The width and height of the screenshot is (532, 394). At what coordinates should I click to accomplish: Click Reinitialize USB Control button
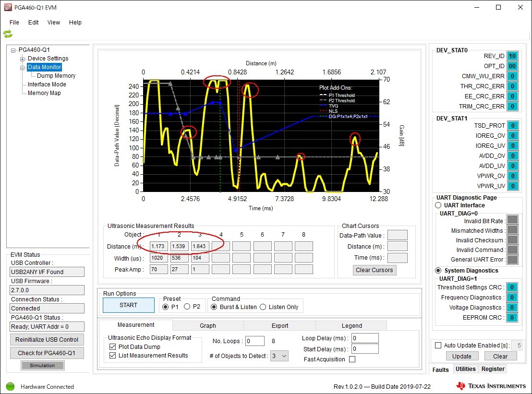coord(47,339)
